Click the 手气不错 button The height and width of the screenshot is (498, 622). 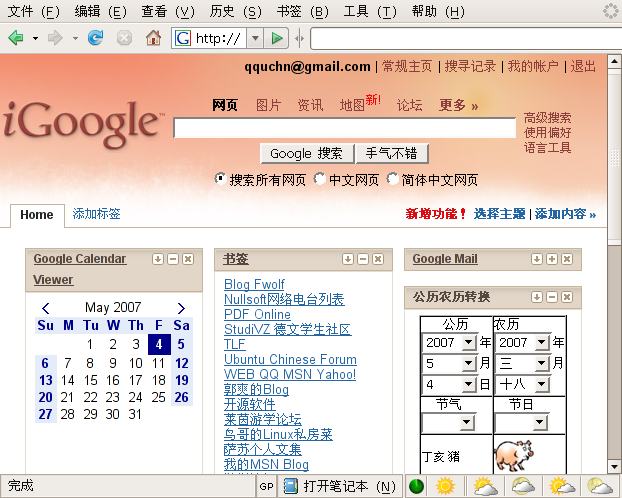pos(392,154)
